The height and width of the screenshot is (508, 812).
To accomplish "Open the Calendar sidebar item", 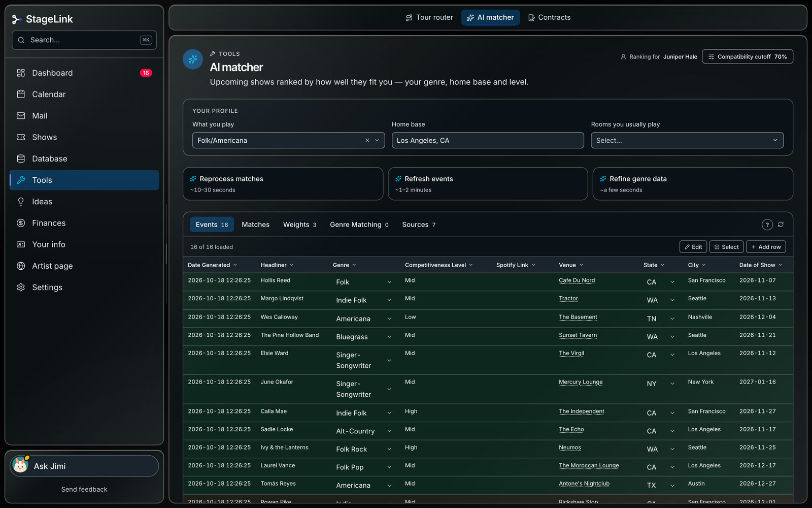I will [x=84, y=94].
